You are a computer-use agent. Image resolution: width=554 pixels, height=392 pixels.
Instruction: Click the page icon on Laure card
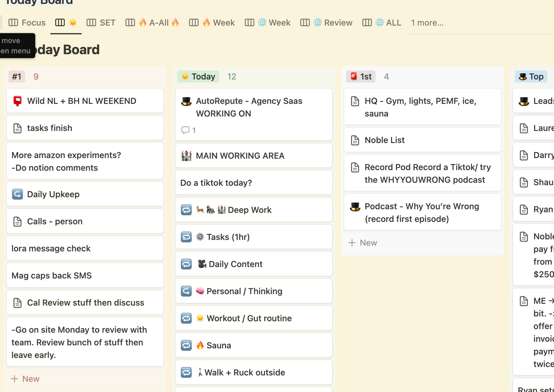pyautogui.click(x=524, y=128)
